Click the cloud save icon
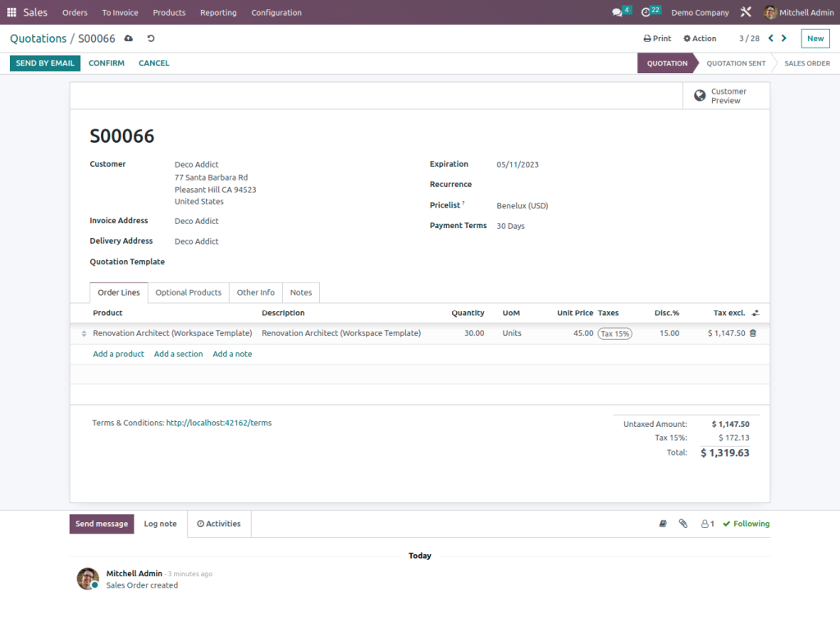The width and height of the screenshot is (840, 628). tap(129, 39)
